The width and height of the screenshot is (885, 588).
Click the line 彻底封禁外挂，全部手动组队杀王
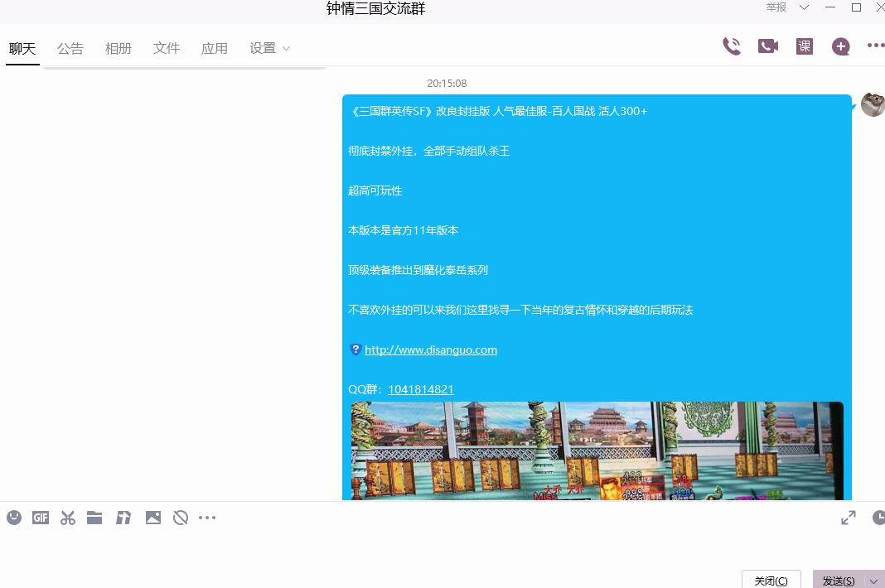click(x=428, y=151)
